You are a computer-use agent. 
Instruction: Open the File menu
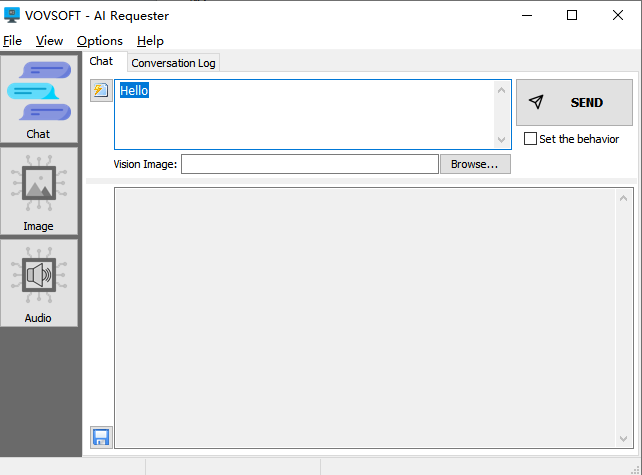[12, 41]
